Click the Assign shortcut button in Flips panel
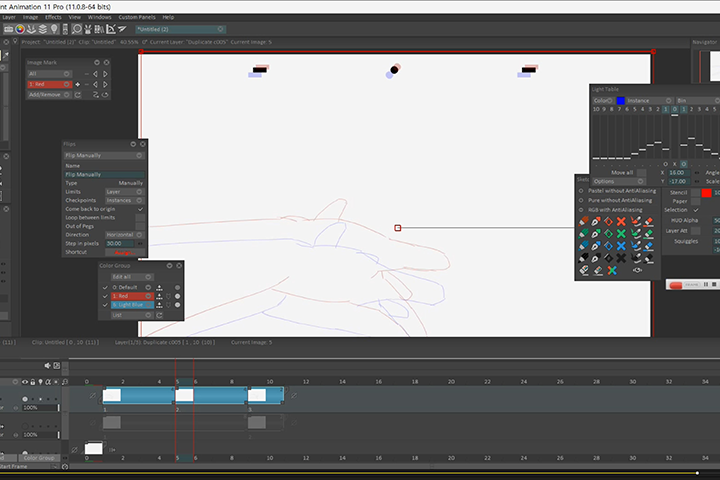This screenshot has height=480, width=720. coord(124,252)
